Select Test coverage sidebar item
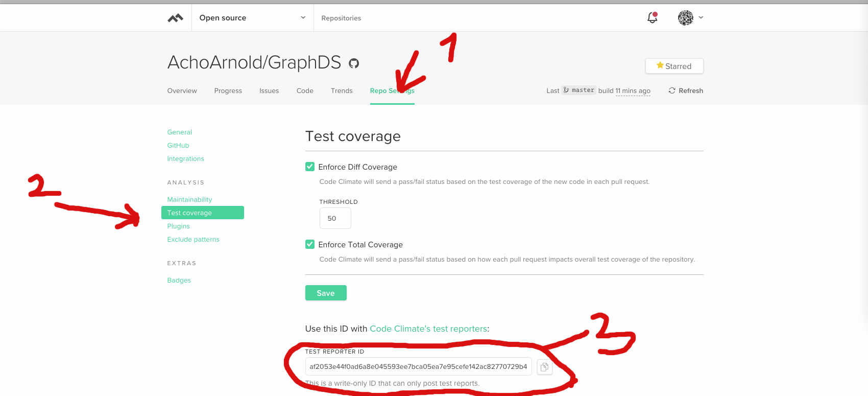 [x=203, y=213]
